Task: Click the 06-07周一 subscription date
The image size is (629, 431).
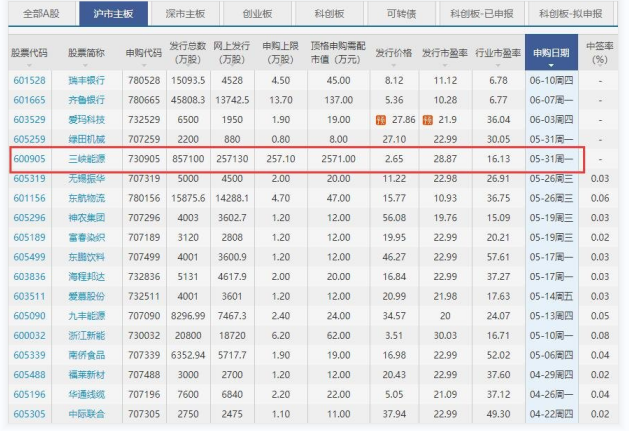Action: pyautogui.click(x=551, y=100)
